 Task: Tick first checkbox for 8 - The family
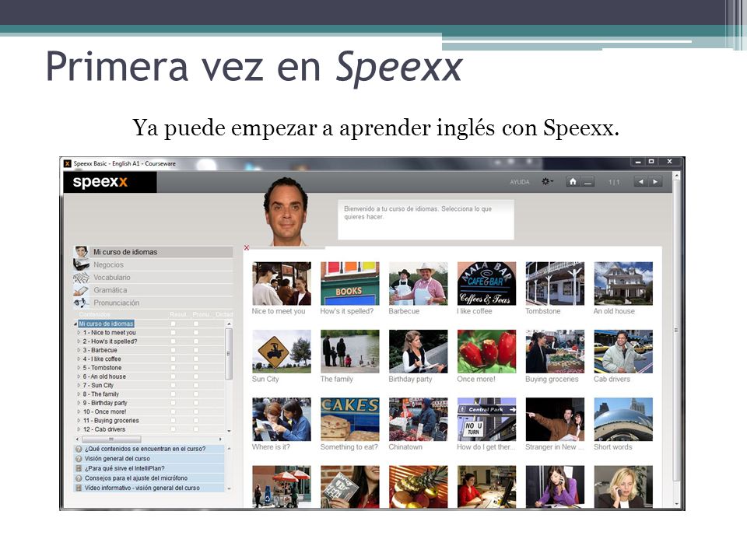pyautogui.click(x=173, y=394)
